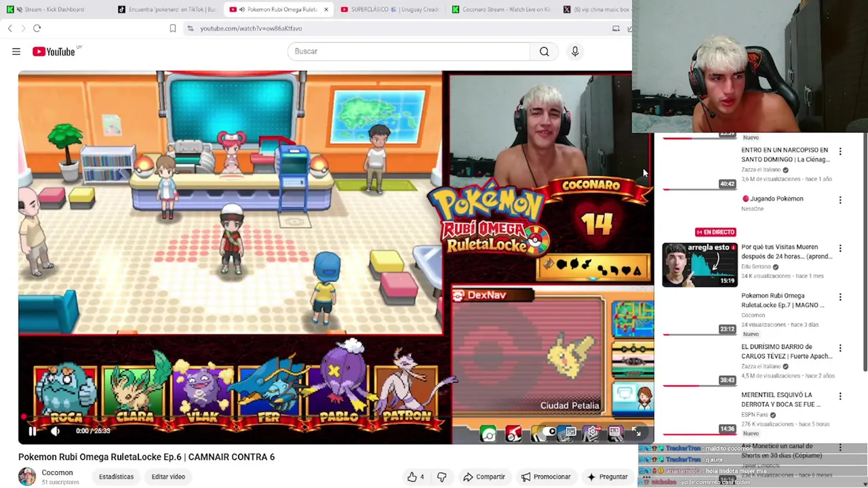Open the MERENTIEL ESQUIVÓ LA DERROTA video
The height and width of the screenshot is (488, 868).
coord(781,399)
